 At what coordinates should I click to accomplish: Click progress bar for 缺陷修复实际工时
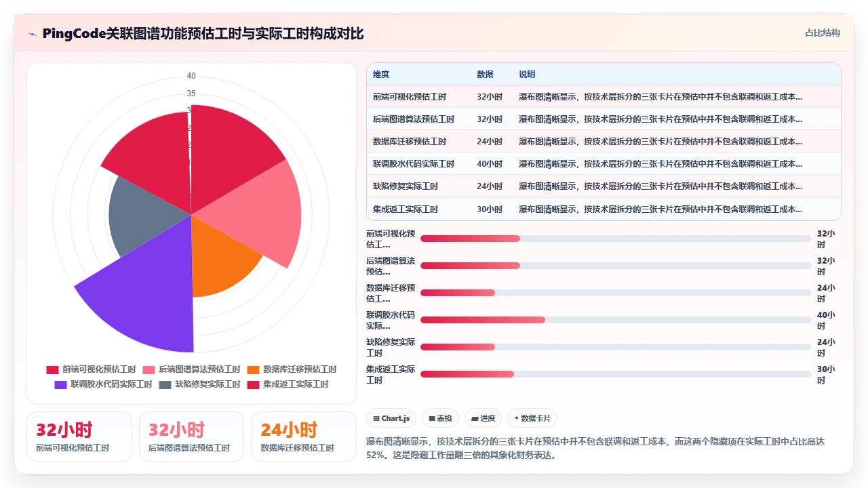(616, 347)
